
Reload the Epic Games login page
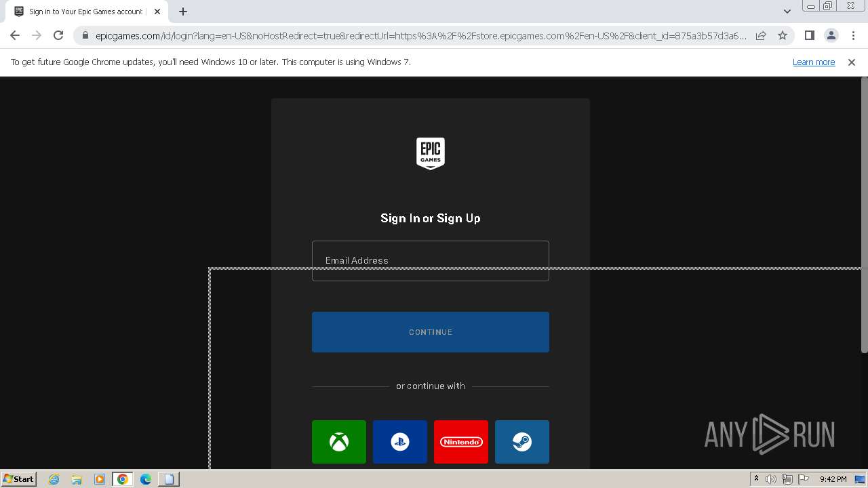pyautogui.click(x=58, y=35)
